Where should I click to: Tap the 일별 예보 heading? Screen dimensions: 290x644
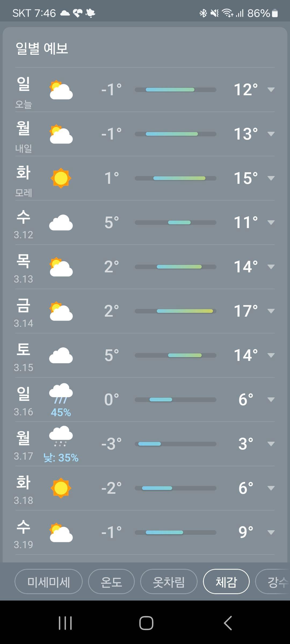point(42,49)
